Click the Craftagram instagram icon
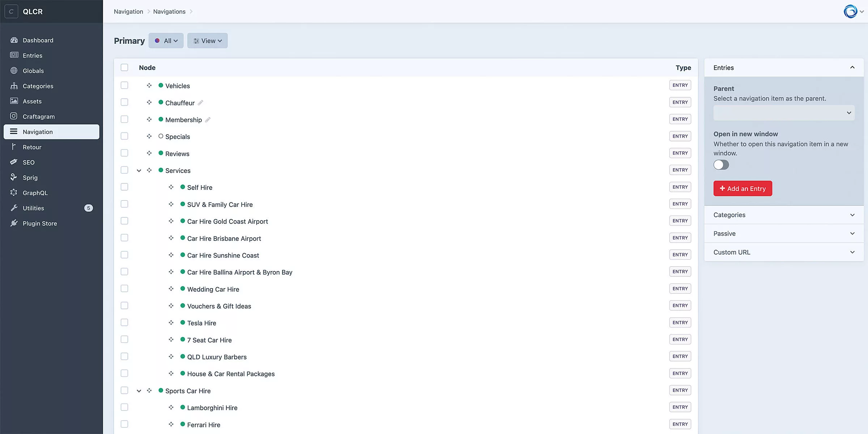Viewport: 868px width, 434px height. [x=14, y=116]
